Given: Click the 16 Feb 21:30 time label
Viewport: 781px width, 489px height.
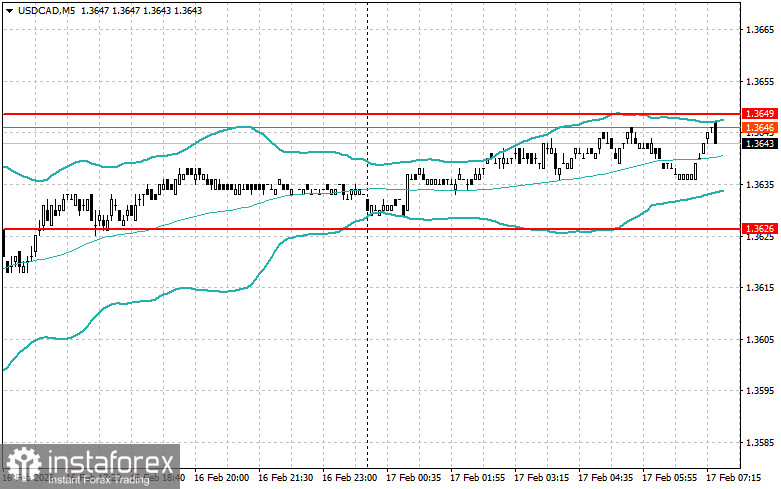Looking at the screenshot, I should tap(286, 478).
